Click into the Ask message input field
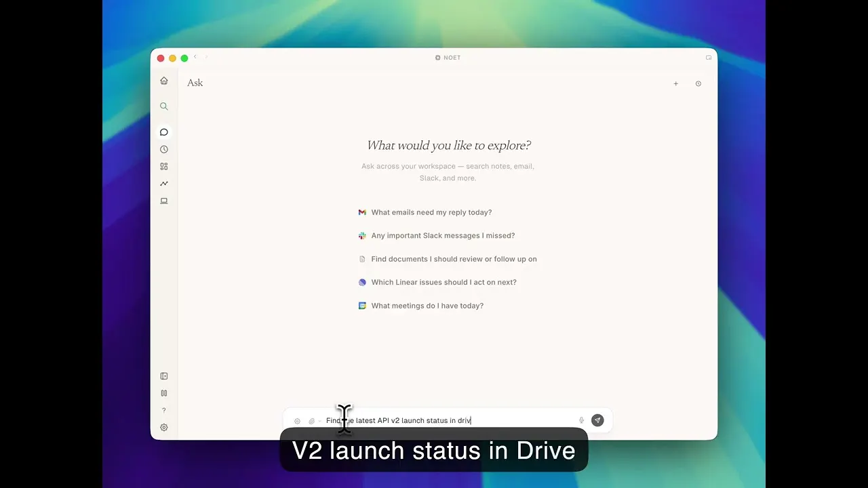The height and width of the screenshot is (488, 868). tap(448, 420)
